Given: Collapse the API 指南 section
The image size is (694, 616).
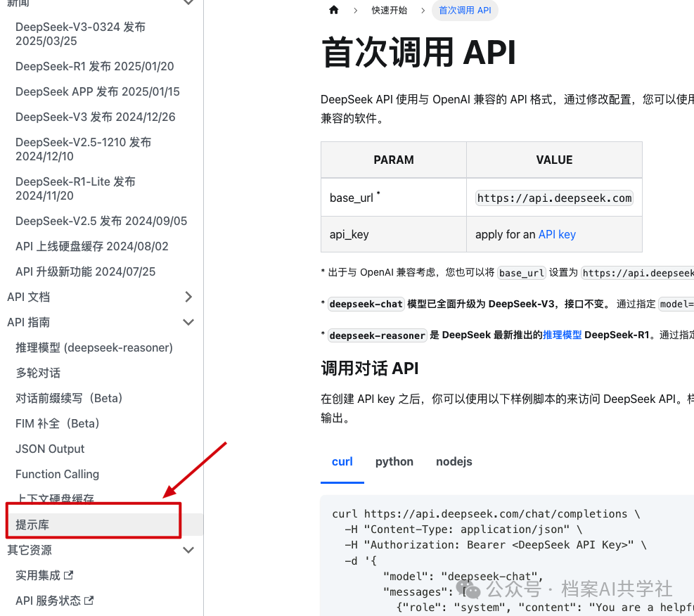Looking at the screenshot, I should pyautogui.click(x=188, y=322).
